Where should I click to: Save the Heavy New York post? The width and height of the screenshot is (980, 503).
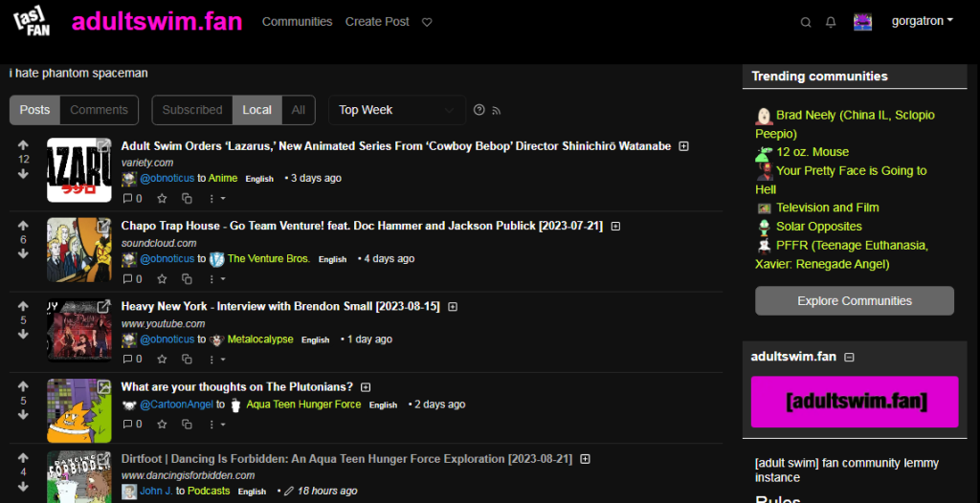click(x=162, y=360)
